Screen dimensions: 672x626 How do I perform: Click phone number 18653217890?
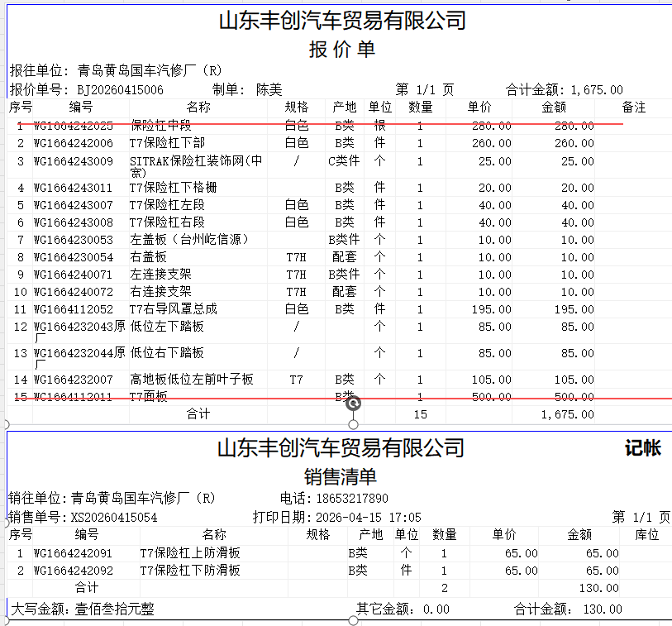[x=352, y=499]
